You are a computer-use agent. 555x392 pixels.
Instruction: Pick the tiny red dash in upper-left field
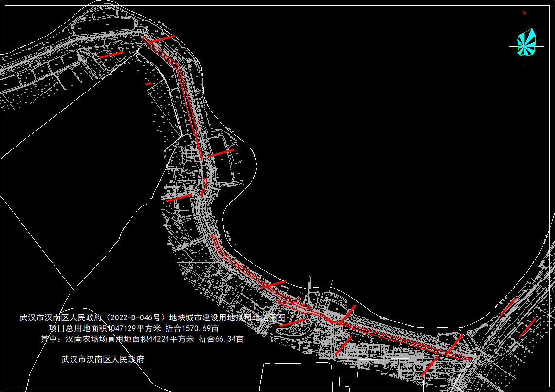(x=148, y=84)
